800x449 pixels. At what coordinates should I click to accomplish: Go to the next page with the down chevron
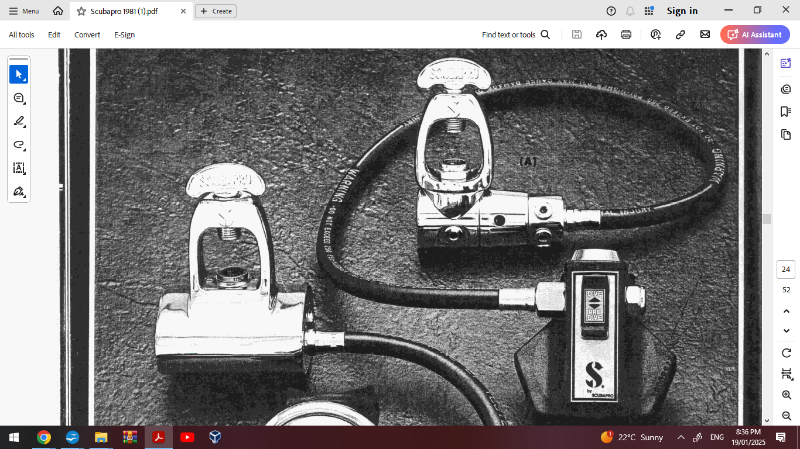[785, 332]
